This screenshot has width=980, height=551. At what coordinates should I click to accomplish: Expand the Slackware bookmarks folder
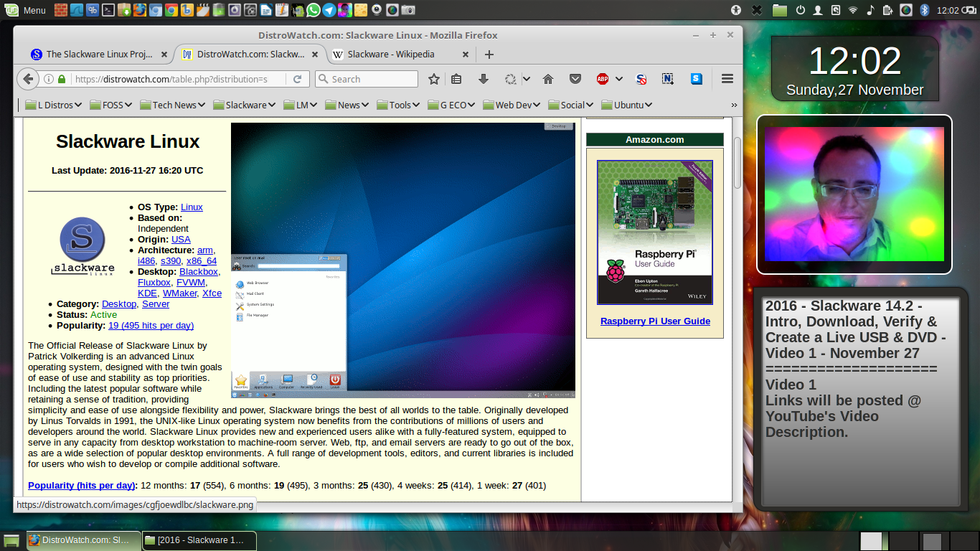coord(244,105)
